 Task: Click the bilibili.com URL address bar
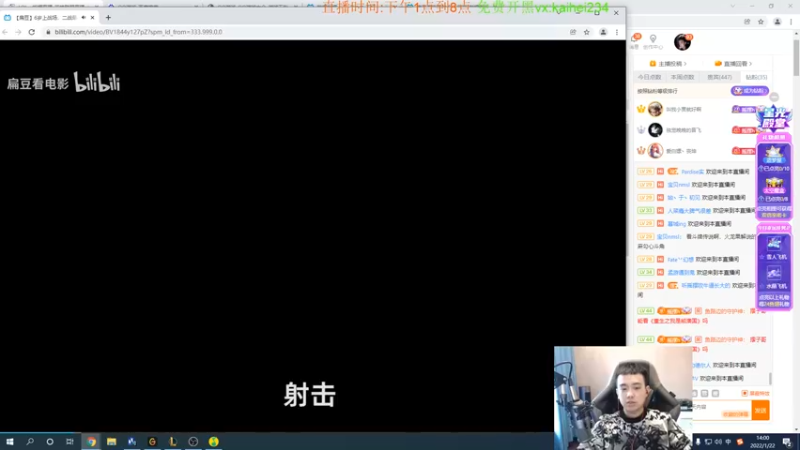pos(306,32)
